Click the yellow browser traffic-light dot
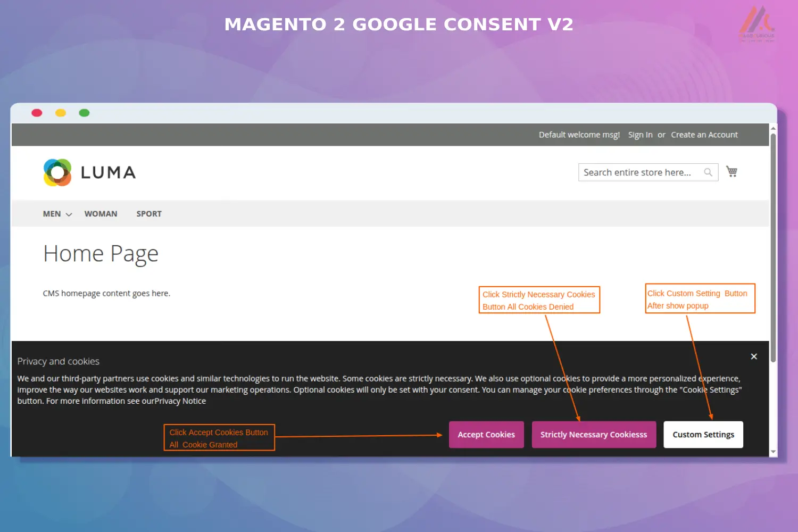Viewport: 798px width, 532px height. coord(60,112)
